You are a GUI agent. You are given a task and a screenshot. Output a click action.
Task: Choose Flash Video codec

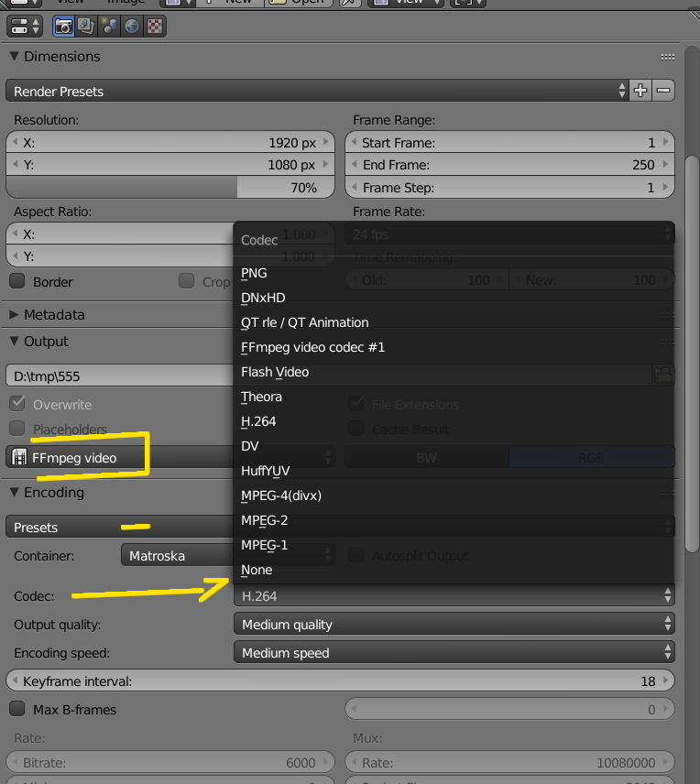454,372
